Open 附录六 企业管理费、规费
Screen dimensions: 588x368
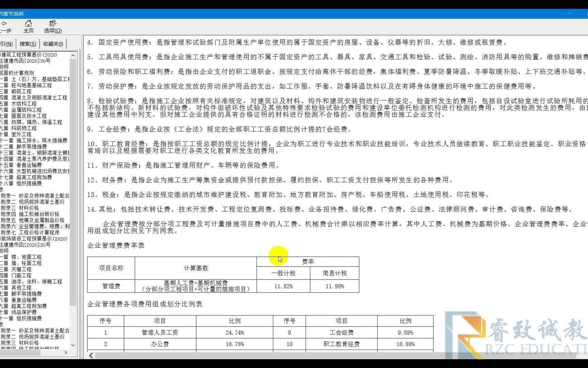pyautogui.click(x=35, y=226)
